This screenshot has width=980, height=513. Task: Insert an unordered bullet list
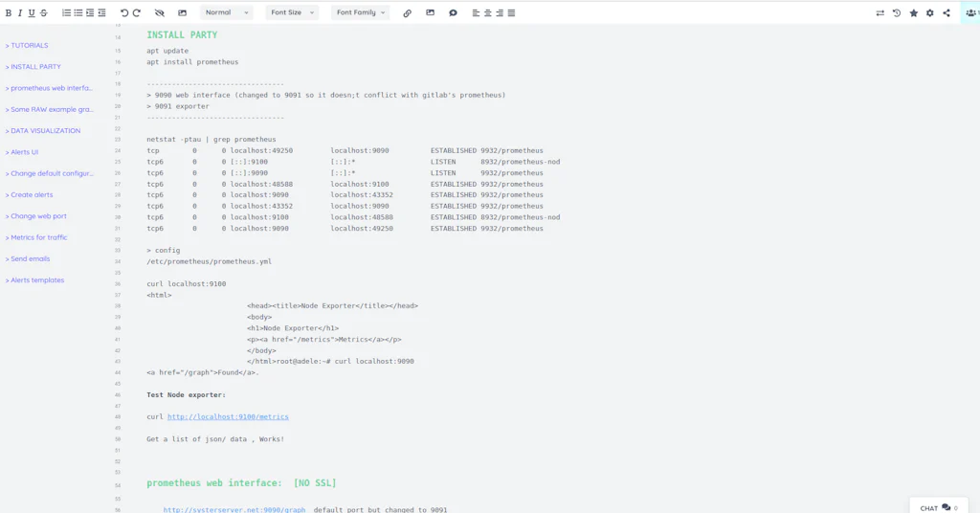pos(78,12)
